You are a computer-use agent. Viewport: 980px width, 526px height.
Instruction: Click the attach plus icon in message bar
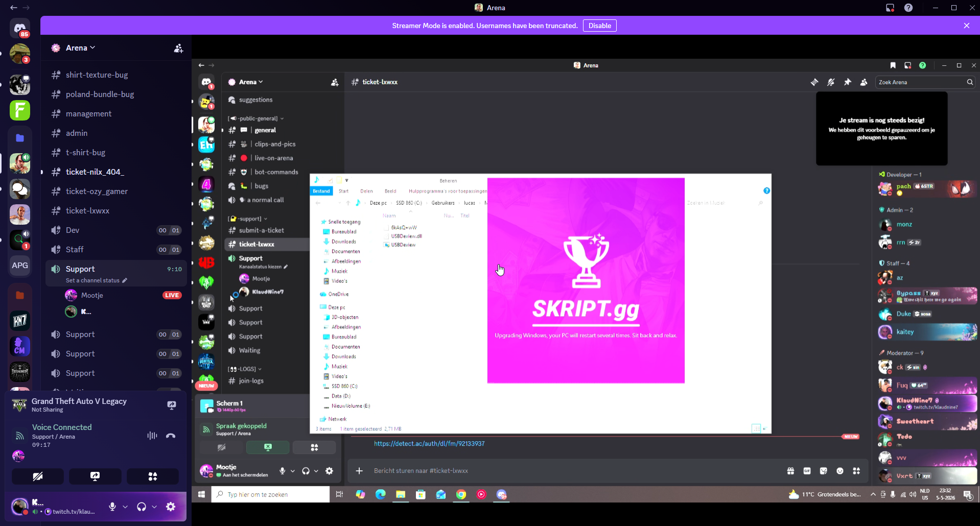[x=359, y=471]
